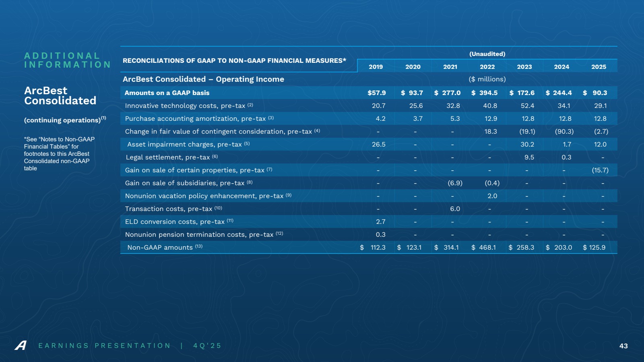Click Innovative technology costs value "40.8"
This screenshot has width=644, height=362.
click(x=490, y=106)
